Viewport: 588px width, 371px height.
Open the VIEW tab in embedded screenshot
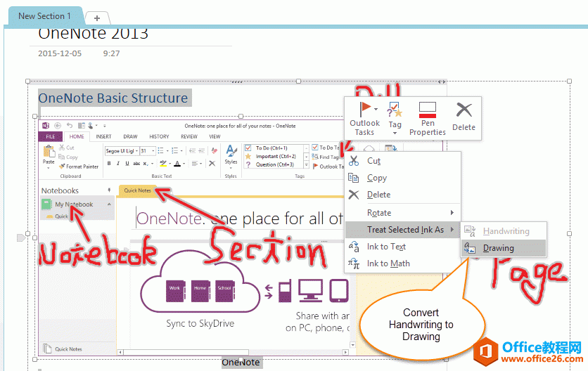215,137
